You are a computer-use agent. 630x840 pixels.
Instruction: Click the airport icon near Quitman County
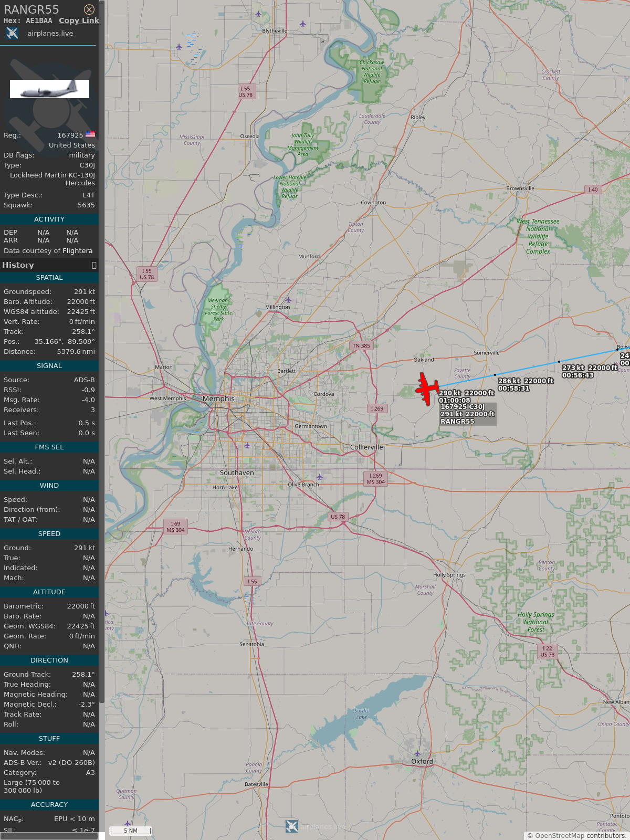click(x=127, y=823)
